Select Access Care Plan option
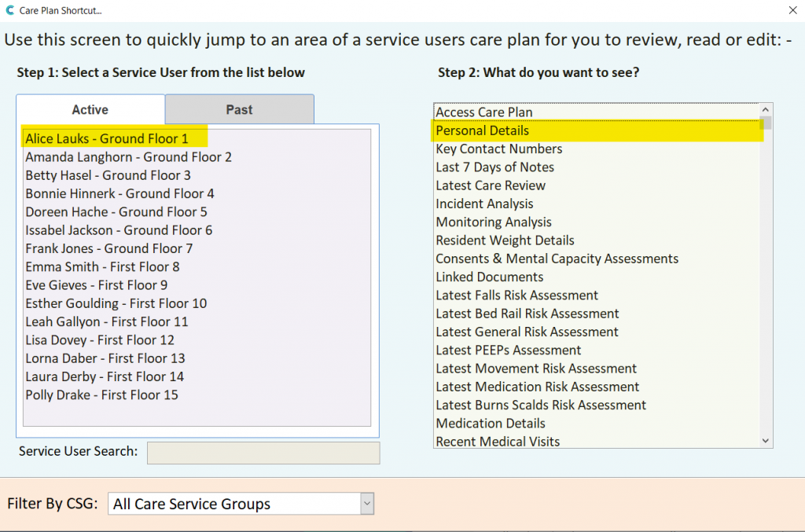Image resolution: width=805 pixels, height=532 pixels. coord(483,112)
